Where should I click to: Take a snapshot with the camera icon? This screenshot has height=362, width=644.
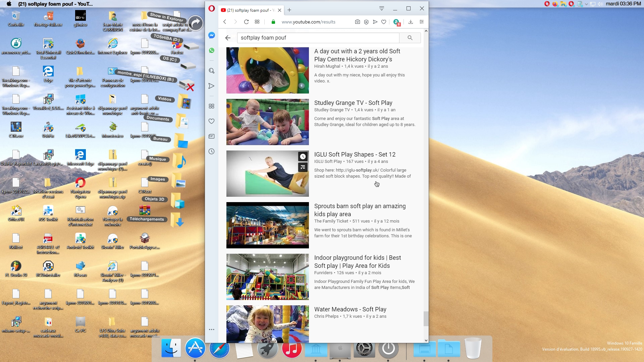[358, 22]
